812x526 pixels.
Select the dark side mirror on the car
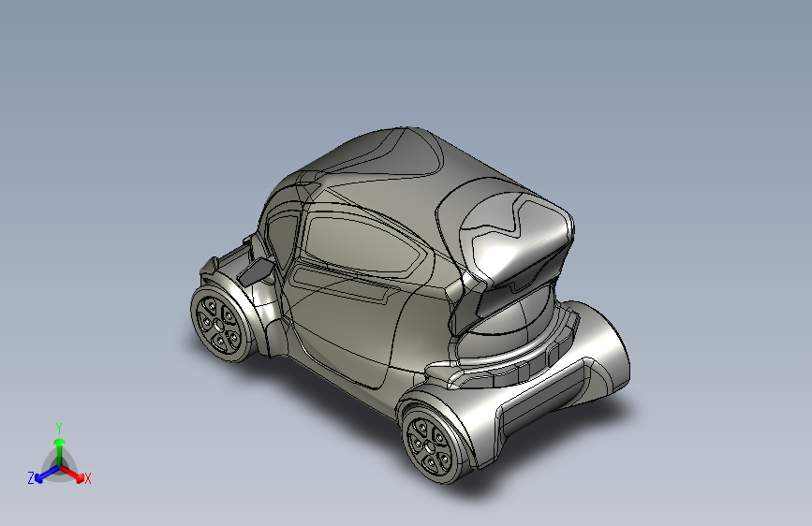[x=256, y=271]
